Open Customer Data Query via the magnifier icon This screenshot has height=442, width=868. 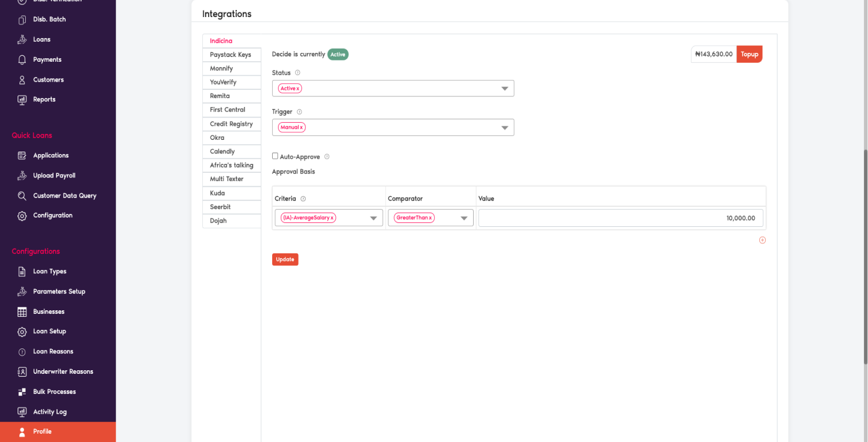pyautogui.click(x=22, y=195)
